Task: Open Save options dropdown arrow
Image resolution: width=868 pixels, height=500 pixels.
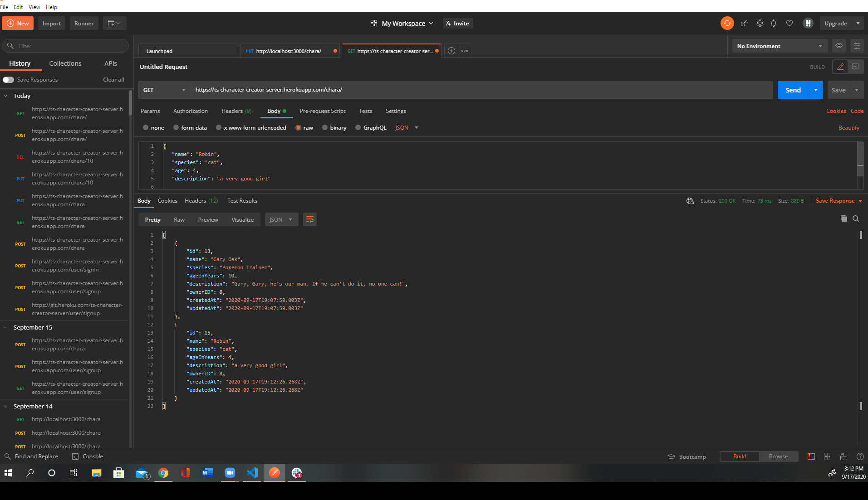Action: click(x=857, y=90)
